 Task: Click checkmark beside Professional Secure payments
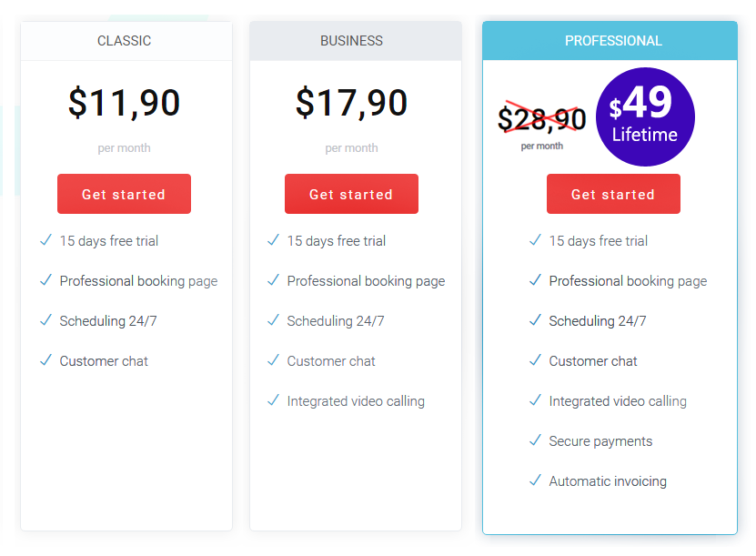pyautogui.click(x=535, y=440)
